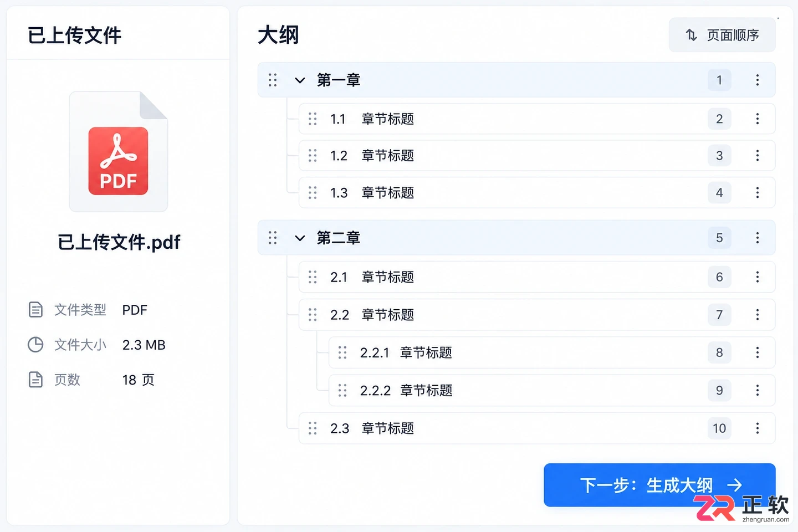Select row 2.2.2 章节标题
The image size is (798, 532).
(x=552, y=391)
